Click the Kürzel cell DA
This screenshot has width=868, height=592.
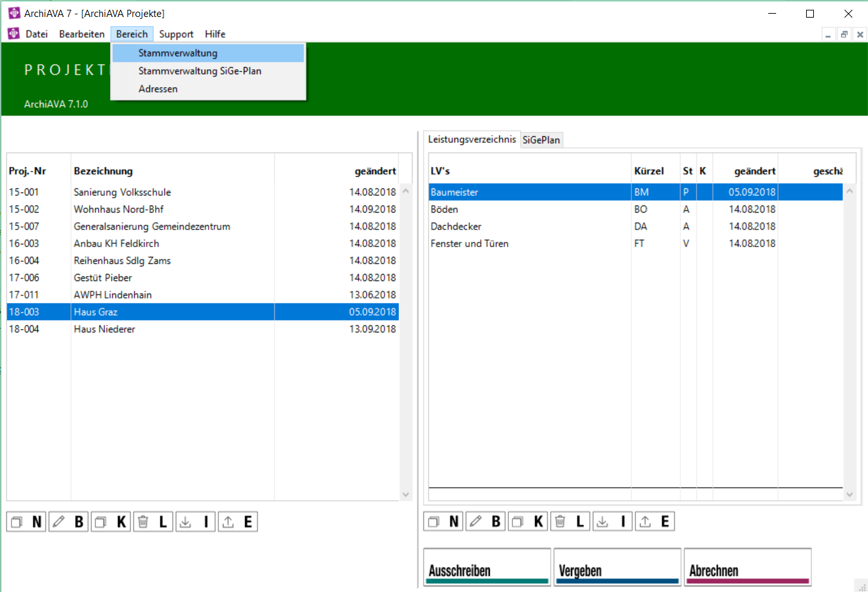(641, 226)
